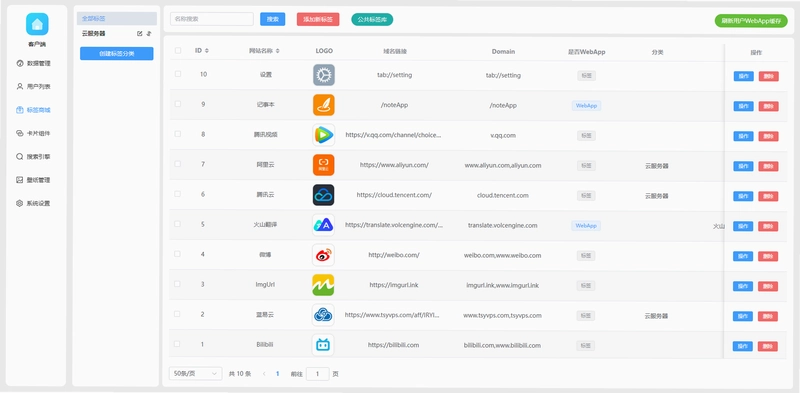Open 搜索引擎 in the sidebar
Image resolution: width=800 pixels, height=393 pixels.
[34, 157]
